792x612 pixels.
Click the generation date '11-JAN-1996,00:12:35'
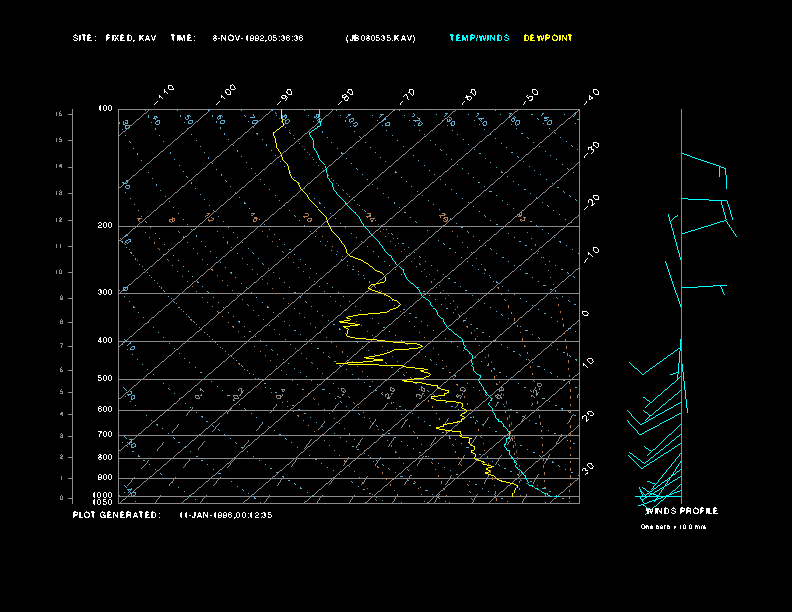[226, 515]
